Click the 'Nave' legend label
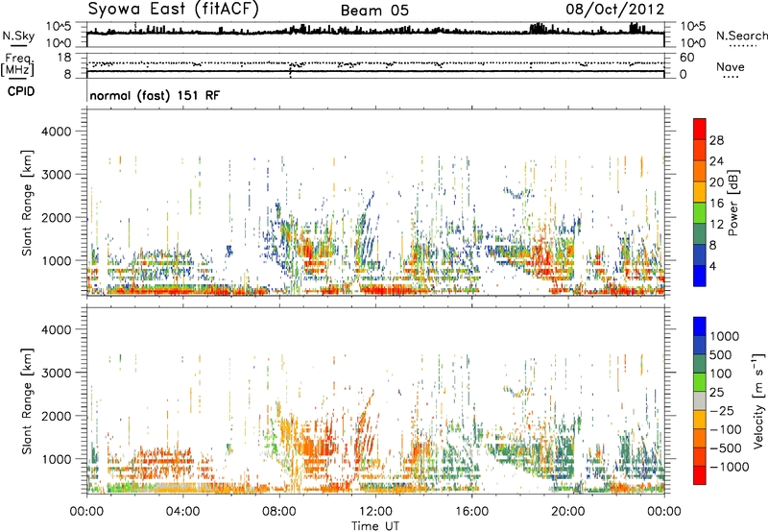768x532 pixels. [731, 66]
